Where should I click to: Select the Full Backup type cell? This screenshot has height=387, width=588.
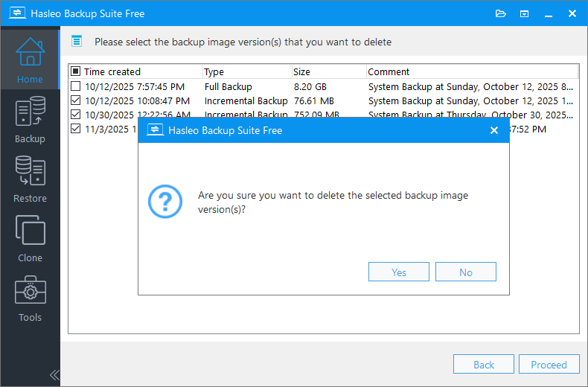pyautogui.click(x=228, y=86)
